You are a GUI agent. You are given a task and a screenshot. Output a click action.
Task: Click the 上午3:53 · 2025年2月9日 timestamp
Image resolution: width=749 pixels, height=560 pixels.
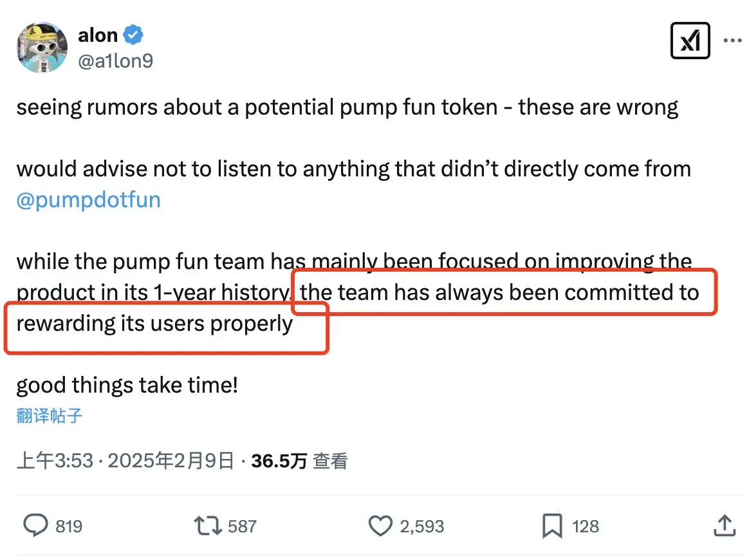pyautogui.click(x=125, y=461)
